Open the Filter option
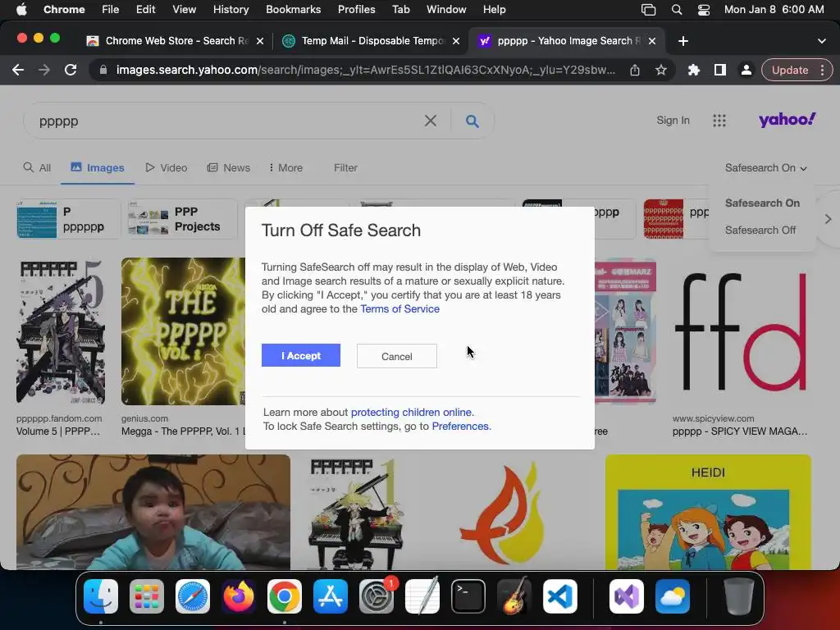Image resolution: width=840 pixels, height=630 pixels. [345, 167]
